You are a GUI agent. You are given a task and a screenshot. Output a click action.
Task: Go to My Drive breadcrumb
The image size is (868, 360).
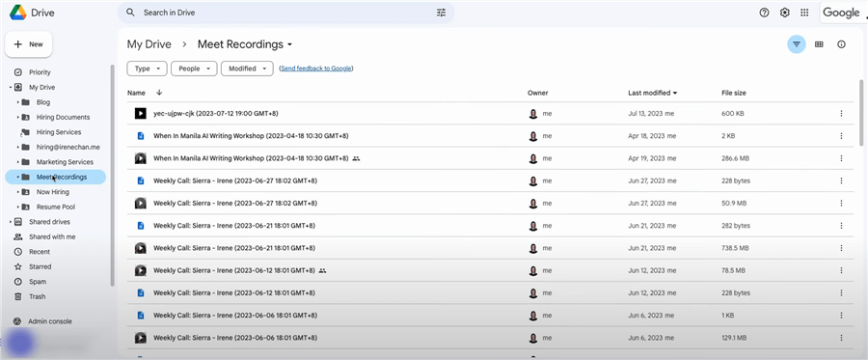[149, 44]
